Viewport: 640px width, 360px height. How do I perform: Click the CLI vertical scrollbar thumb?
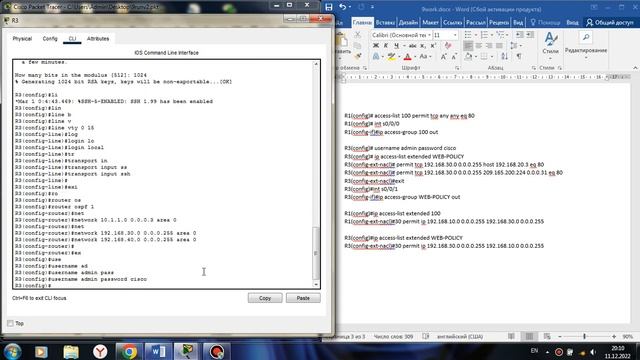click(x=316, y=253)
